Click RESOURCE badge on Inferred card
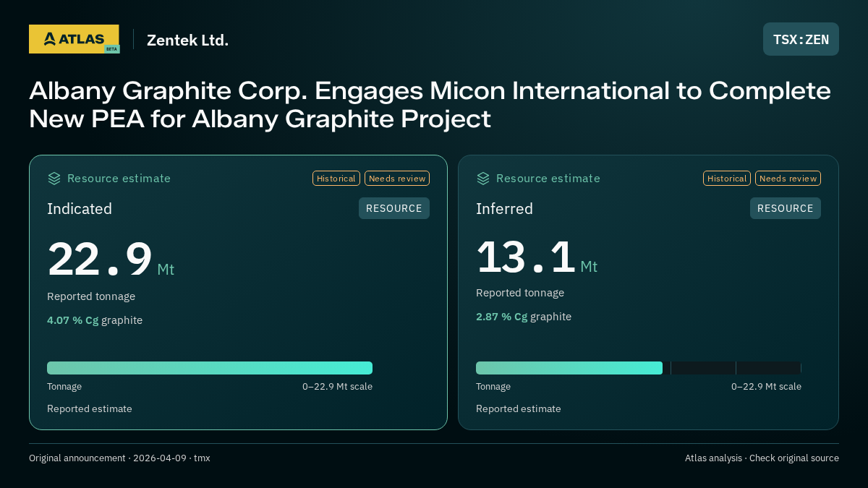The height and width of the screenshot is (488, 868). point(786,208)
